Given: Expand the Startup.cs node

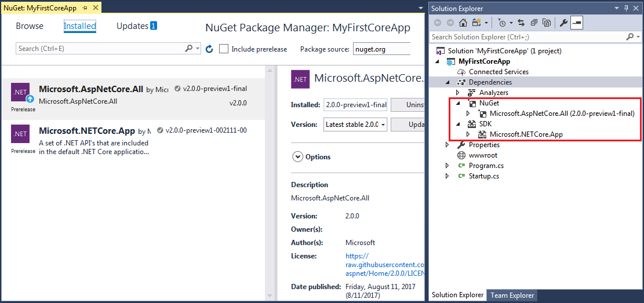Looking at the screenshot, I should (447, 176).
